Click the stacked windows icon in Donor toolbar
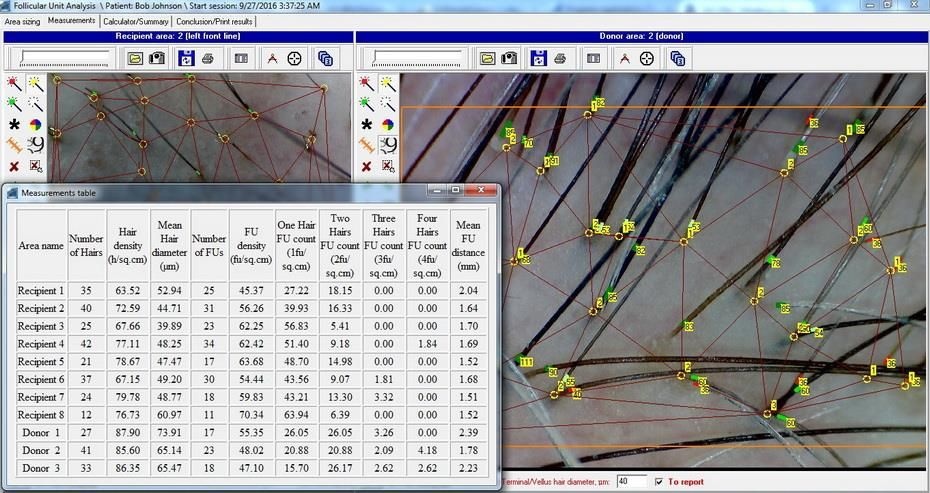930x493 pixels. (x=677, y=58)
